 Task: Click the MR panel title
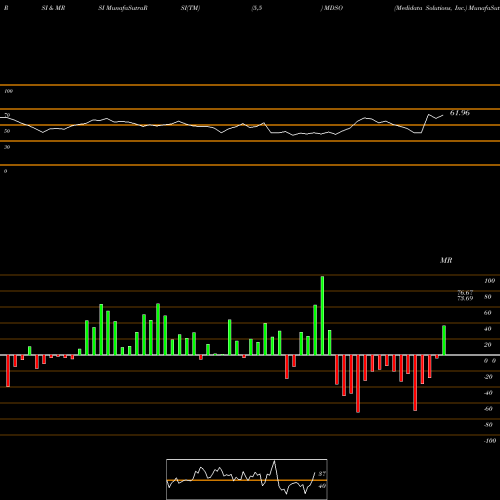coord(446,260)
